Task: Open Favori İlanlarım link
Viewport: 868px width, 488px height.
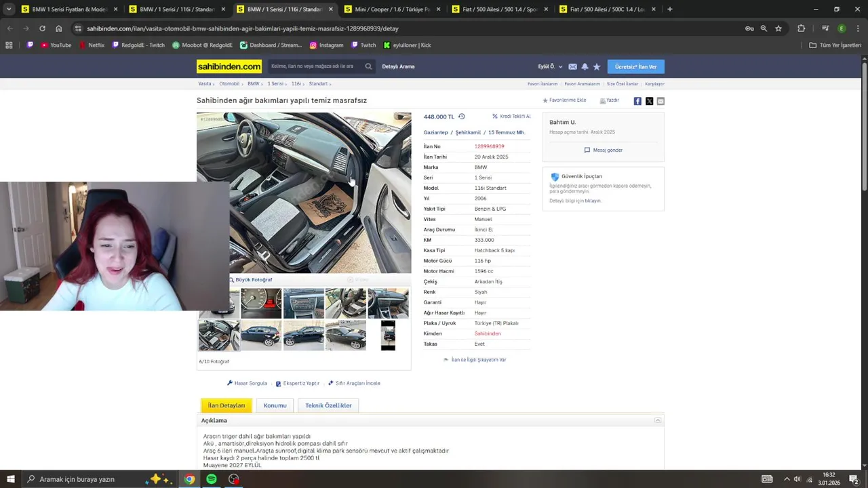Action: point(542,84)
